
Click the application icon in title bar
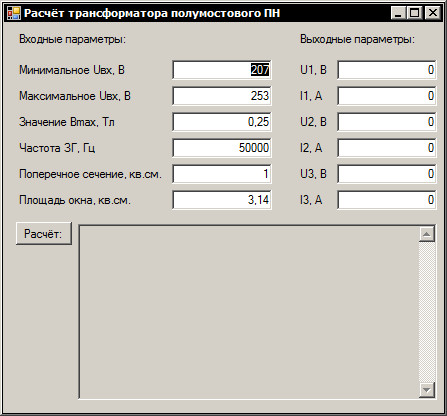pos(14,13)
